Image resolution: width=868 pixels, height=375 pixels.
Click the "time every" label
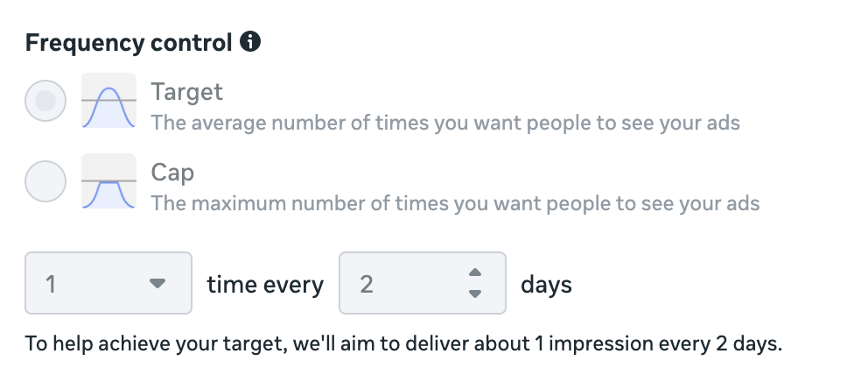click(265, 284)
